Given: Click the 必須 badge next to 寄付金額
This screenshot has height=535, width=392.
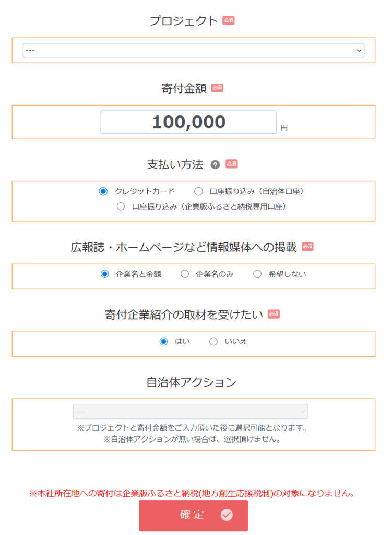Looking at the screenshot, I should [217, 88].
